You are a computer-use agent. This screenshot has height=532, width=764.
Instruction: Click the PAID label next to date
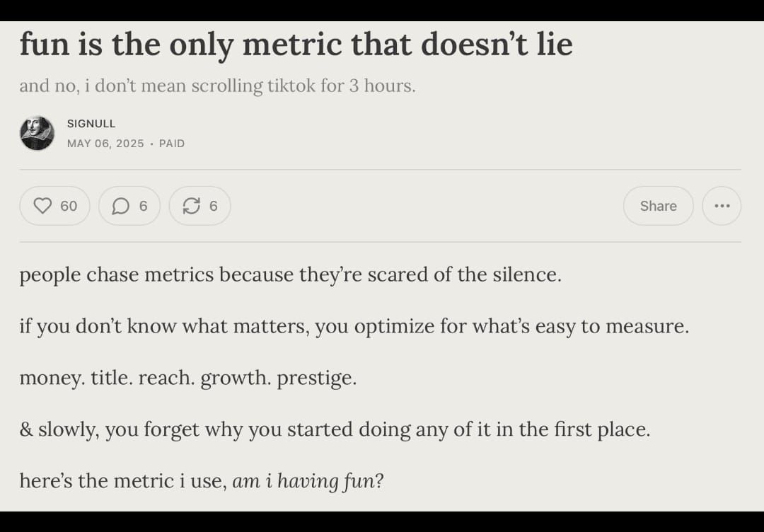tap(171, 143)
